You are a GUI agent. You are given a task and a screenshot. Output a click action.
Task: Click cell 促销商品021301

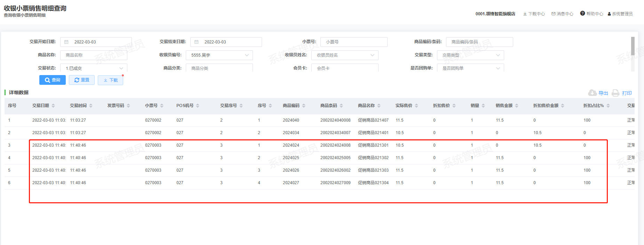click(x=373, y=145)
